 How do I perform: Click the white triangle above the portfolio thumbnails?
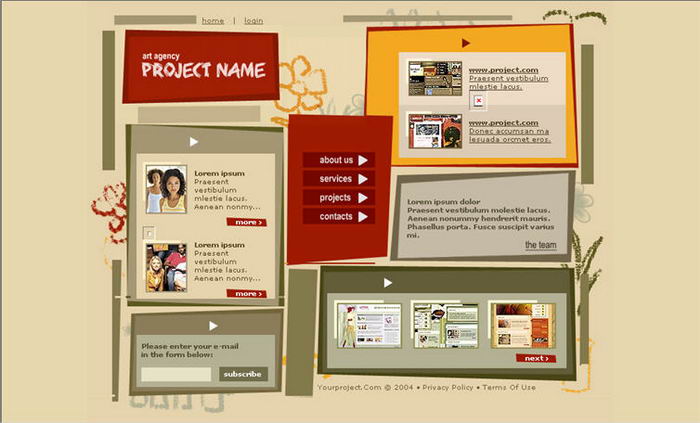[x=388, y=283]
